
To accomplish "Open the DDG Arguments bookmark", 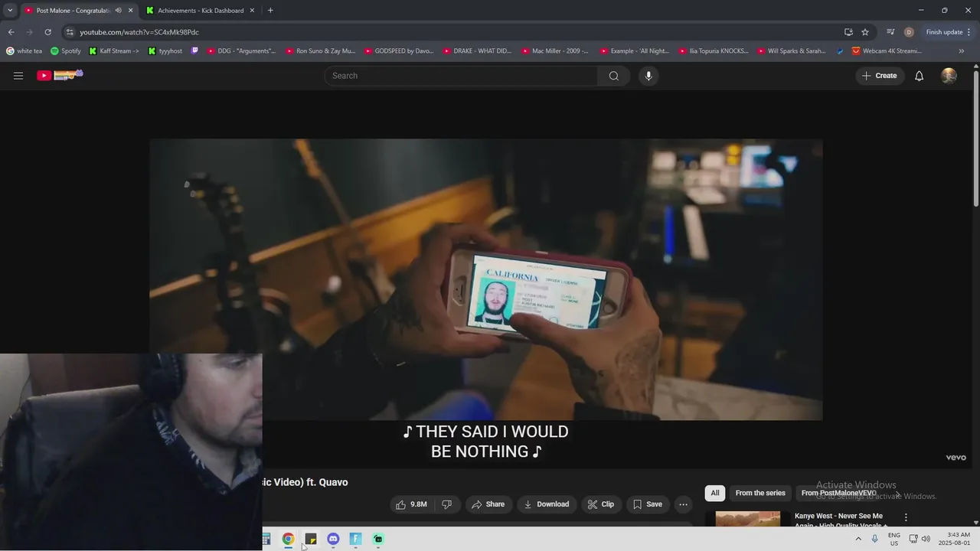I will (x=241, y=51).
